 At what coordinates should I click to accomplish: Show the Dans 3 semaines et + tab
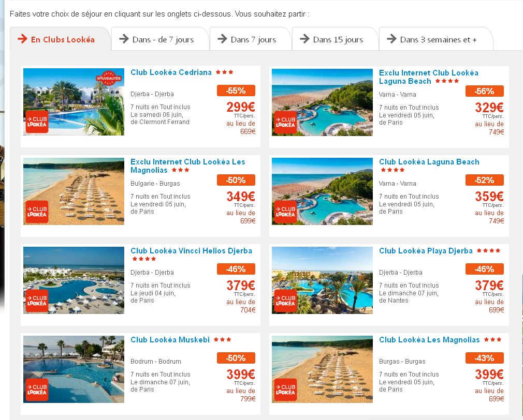pos(435,39)
